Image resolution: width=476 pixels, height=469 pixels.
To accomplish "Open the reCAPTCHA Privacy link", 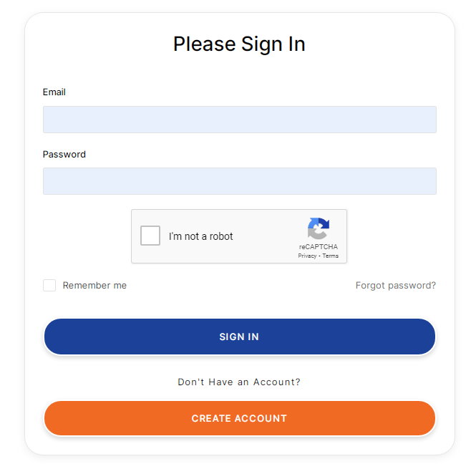I will tap(307, 256).
